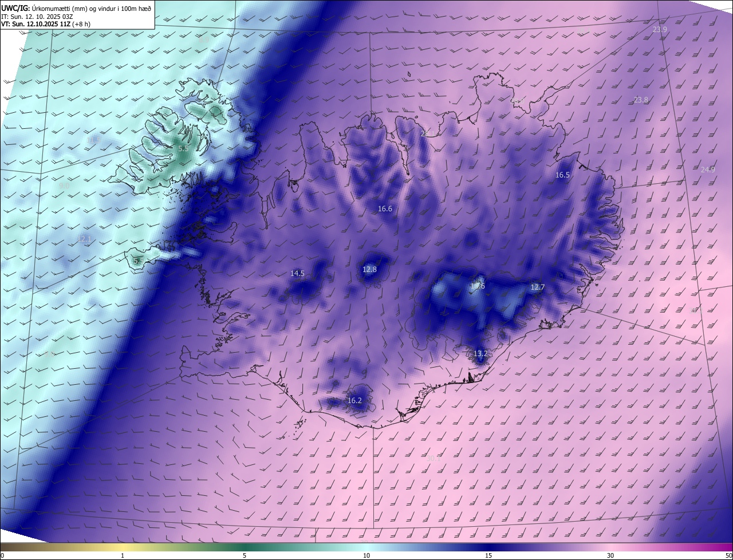
Task: Click the initial time "IT: Sun. 12. 10. 2025 03Z"
Action: [x=37, y=17]
